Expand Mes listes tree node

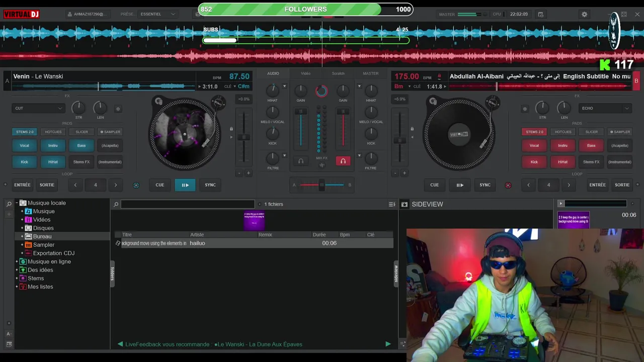pos(17,287)
